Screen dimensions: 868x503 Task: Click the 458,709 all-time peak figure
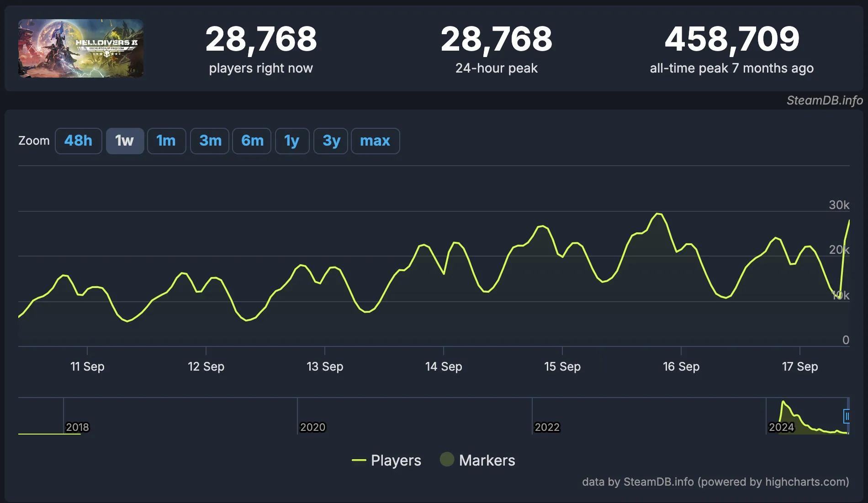point(732,39)
